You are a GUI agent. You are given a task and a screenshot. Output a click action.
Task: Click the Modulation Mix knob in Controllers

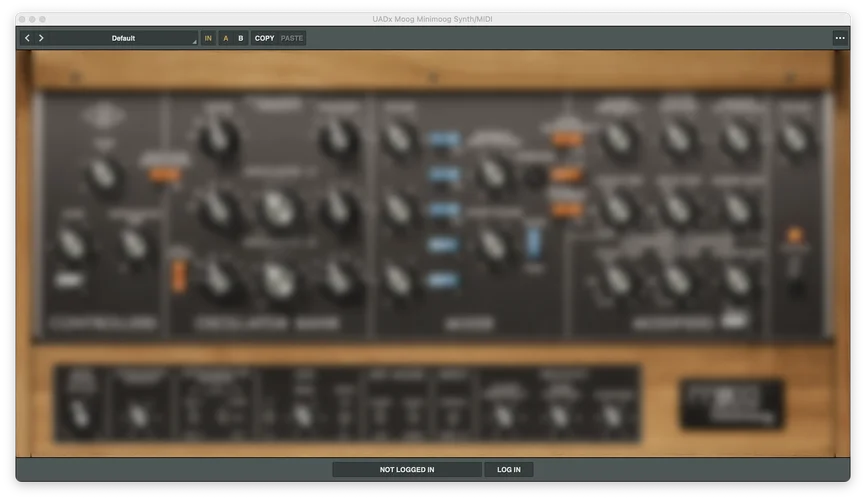134,244
